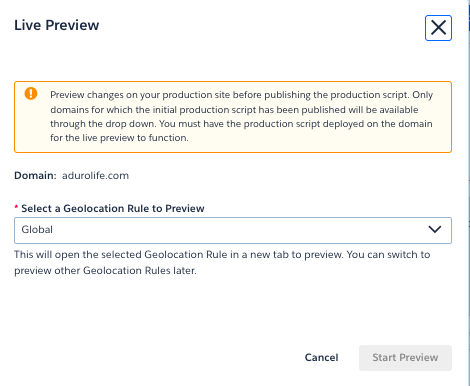Click the production script warning banner text
This screenshot has height=386, width=470.
(x=241, y=116)
